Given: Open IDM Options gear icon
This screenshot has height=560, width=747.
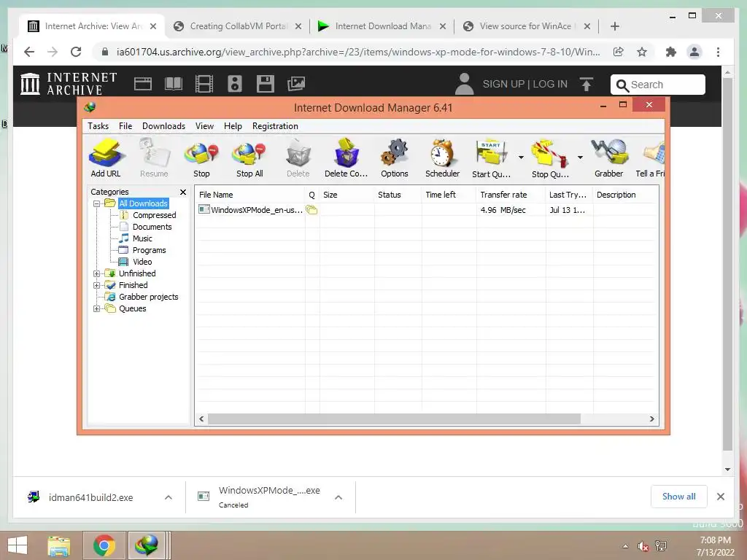Looking at the screenshot, I should (395, 157).
